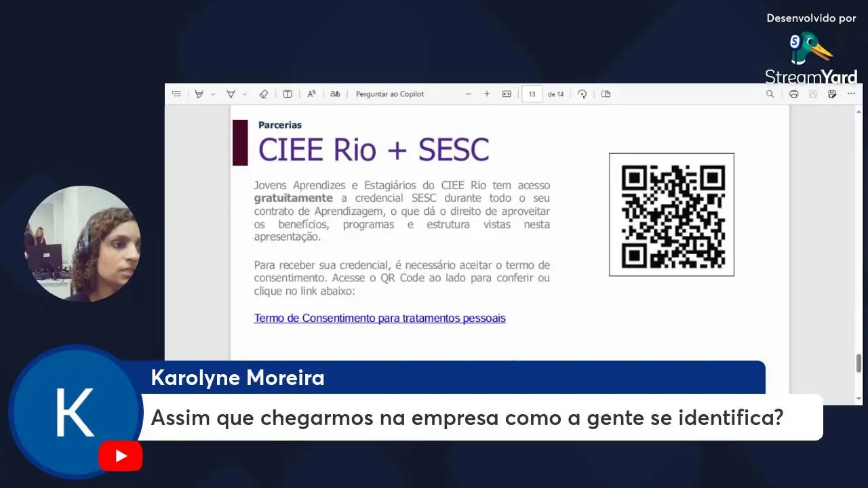
Task: Select the Highlight tool in PDF toolbar
Action: point(199,94)
